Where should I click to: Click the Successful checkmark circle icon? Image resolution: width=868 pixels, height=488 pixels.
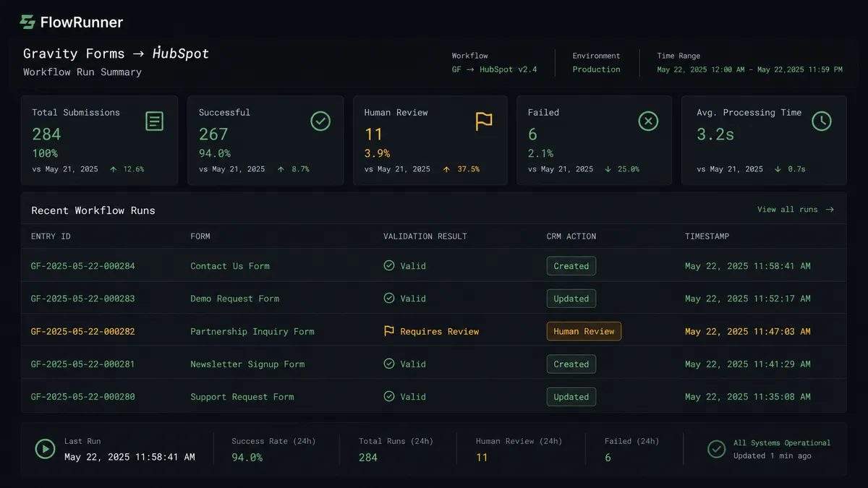coord(320,121)
